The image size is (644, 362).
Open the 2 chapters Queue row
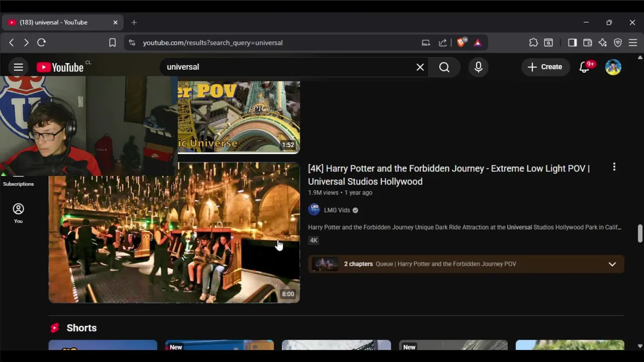pos(466,264)
